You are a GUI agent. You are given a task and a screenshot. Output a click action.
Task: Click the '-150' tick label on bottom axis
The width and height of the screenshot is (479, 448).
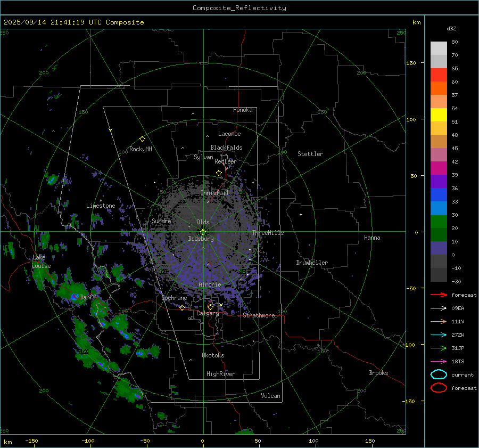pos(31,441)
